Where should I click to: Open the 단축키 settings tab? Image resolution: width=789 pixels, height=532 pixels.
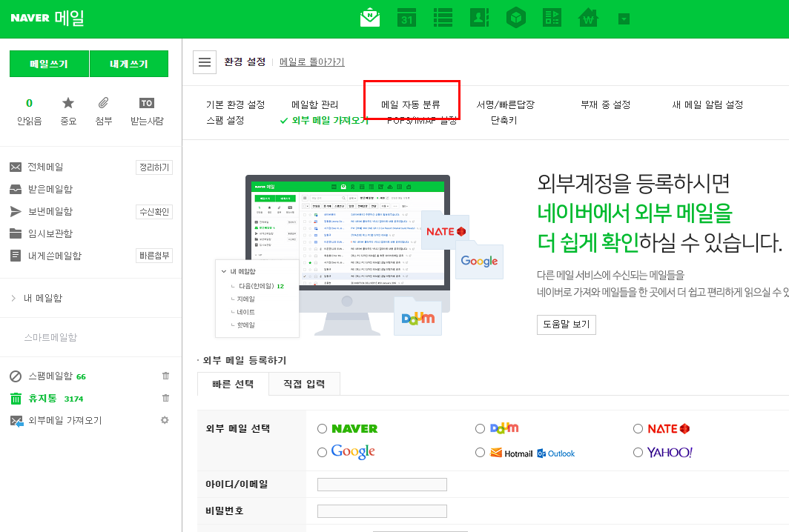tap(504, 120)
